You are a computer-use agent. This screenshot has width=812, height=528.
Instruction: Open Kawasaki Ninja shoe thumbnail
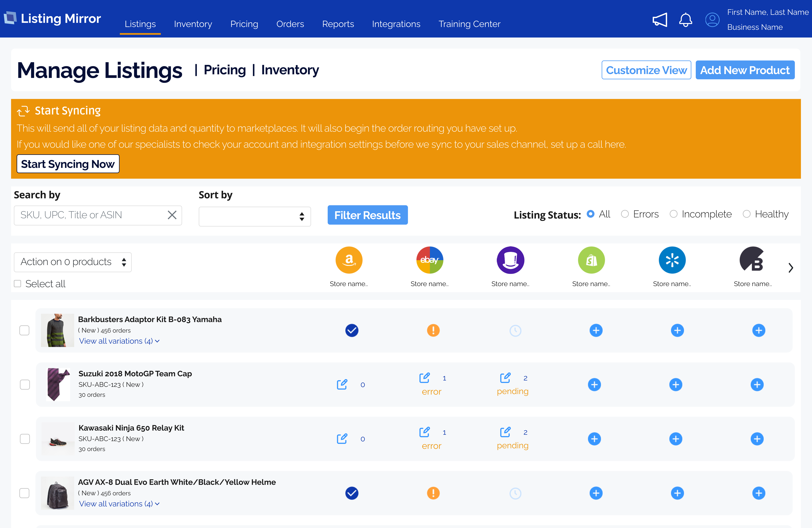pyautogui.click(x=58, y=439)
